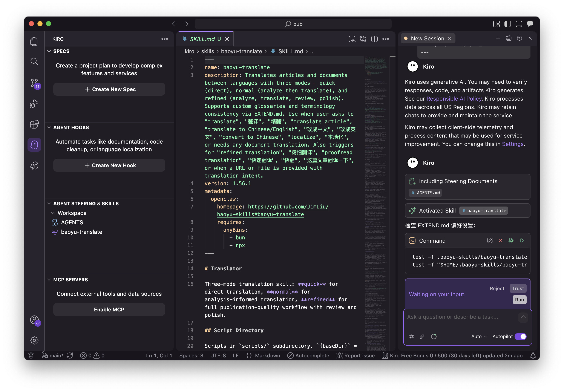
Task: Open preview icon in editor toolbar
Action: click(352, 39)
